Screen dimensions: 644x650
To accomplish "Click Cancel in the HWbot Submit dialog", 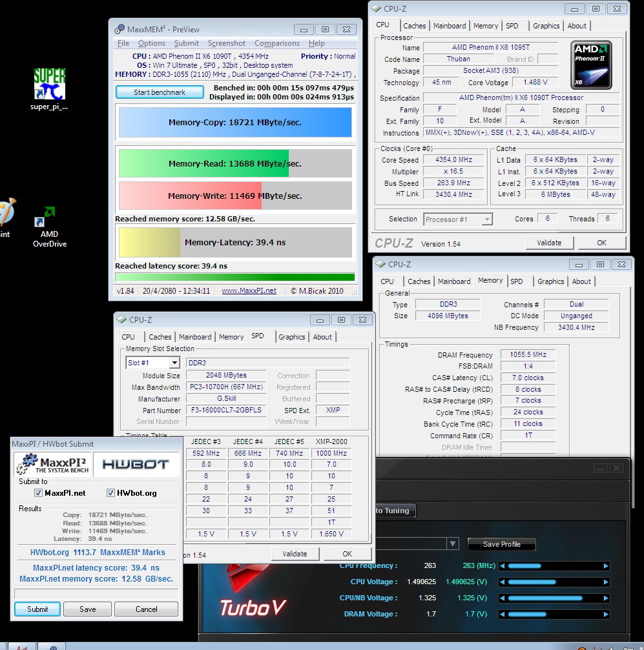I will click(x=146, y=609).
